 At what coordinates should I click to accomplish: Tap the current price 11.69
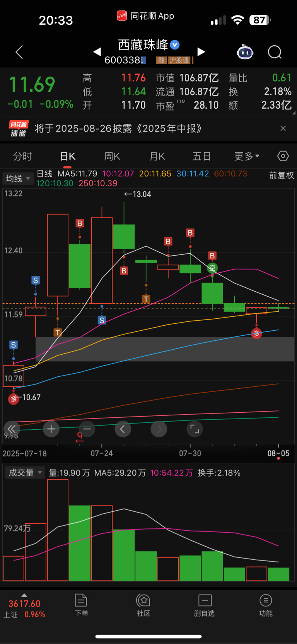[x=32, y=85]
